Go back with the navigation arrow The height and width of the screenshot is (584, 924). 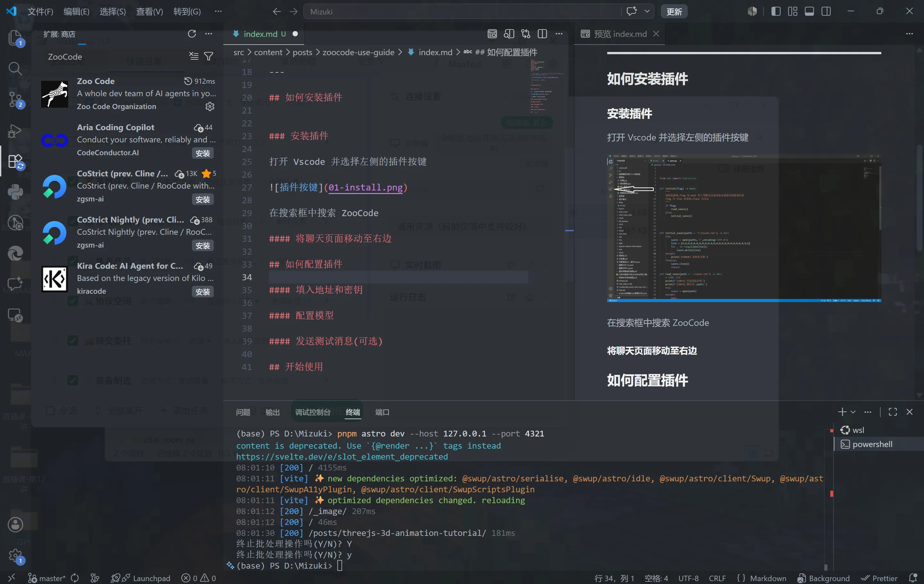pos(277,12)
